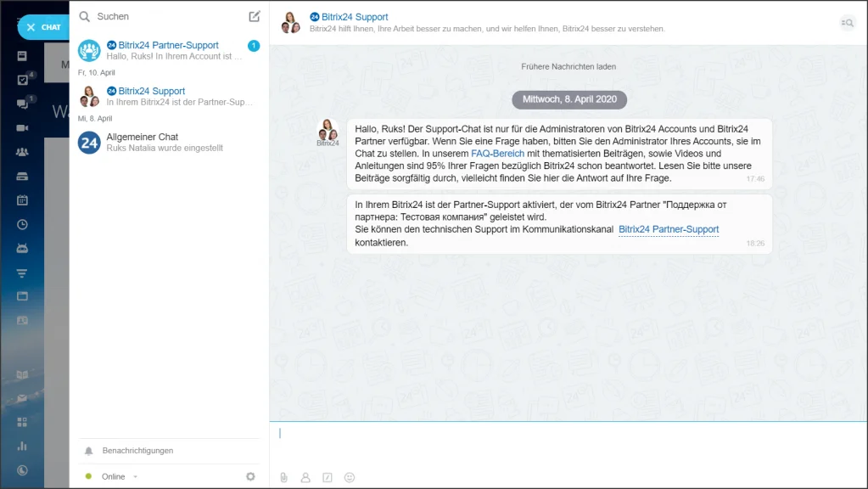Click the Partner-Support avatar in chat list
Screen dimensions: 868x489
pyautogui.click(x=89, y=51)
